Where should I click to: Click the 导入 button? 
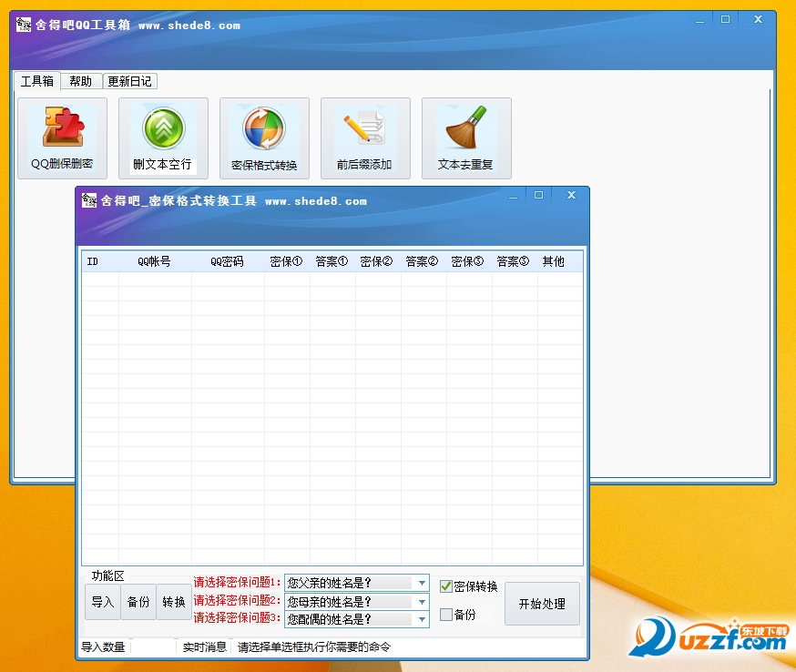103,602
